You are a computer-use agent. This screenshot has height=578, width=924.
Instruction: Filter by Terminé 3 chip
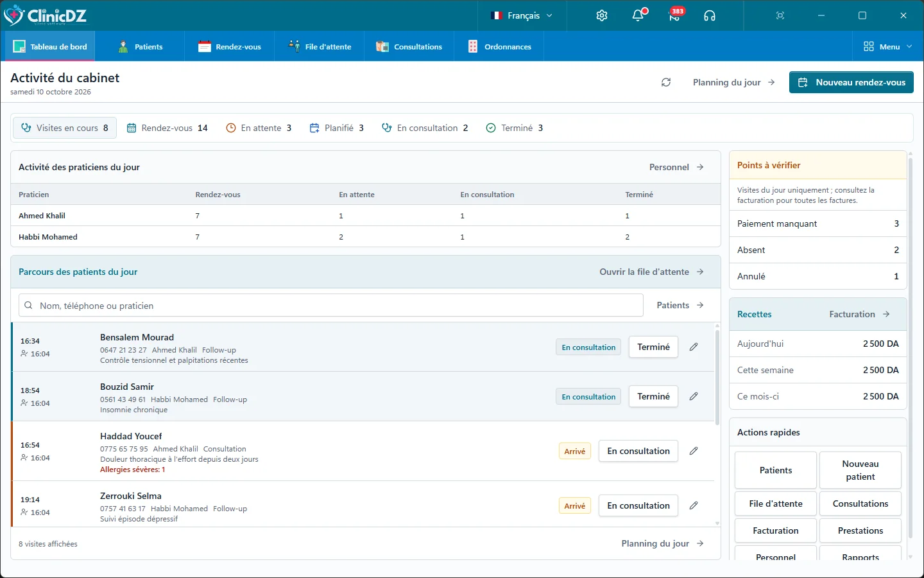coord(515,128)
